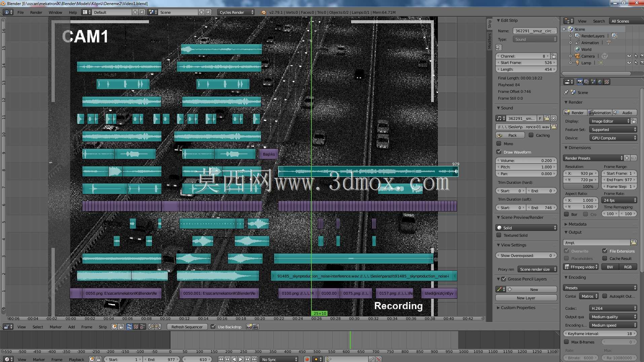Open the sequencer Add menu
This screenshot has height=362, width=644.
pyautogui.click(x=72, y=327)
